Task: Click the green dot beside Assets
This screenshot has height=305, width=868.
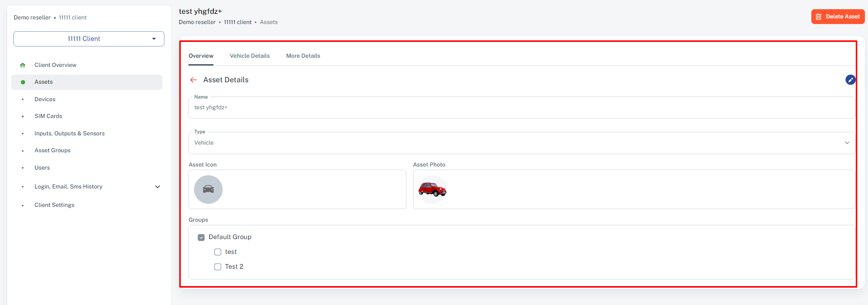Action: tap(23, 82)
